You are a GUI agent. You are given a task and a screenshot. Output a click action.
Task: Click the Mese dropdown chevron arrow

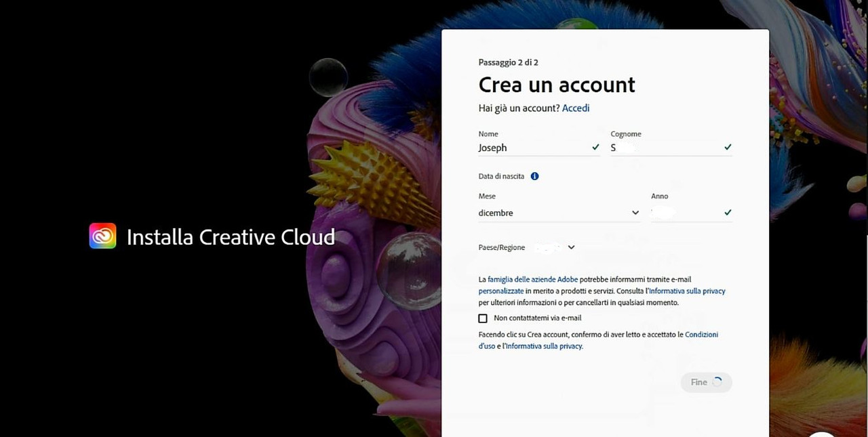tap(635, 213)
